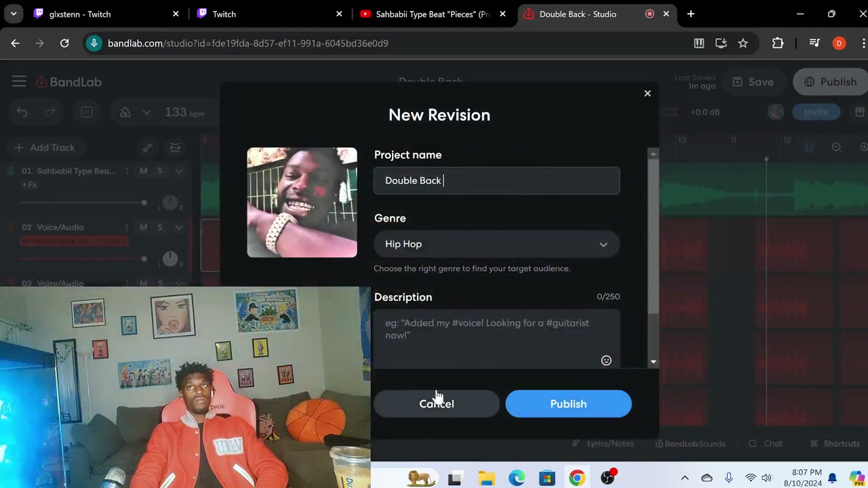
Task: Open File Explorer from the taskbar
Action: click(x=486, y=479)
